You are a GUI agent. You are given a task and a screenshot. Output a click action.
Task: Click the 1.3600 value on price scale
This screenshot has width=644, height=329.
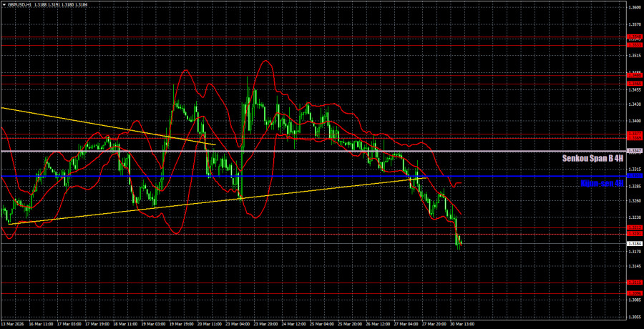pos(634,7)
